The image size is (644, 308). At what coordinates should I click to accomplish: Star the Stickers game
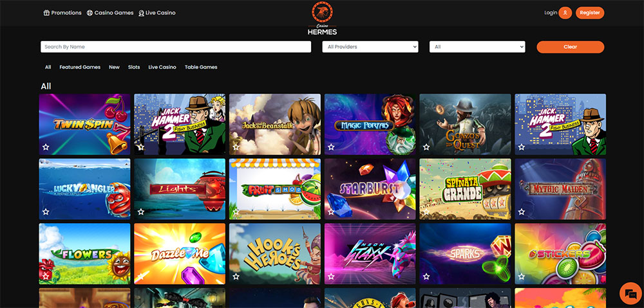521,276
